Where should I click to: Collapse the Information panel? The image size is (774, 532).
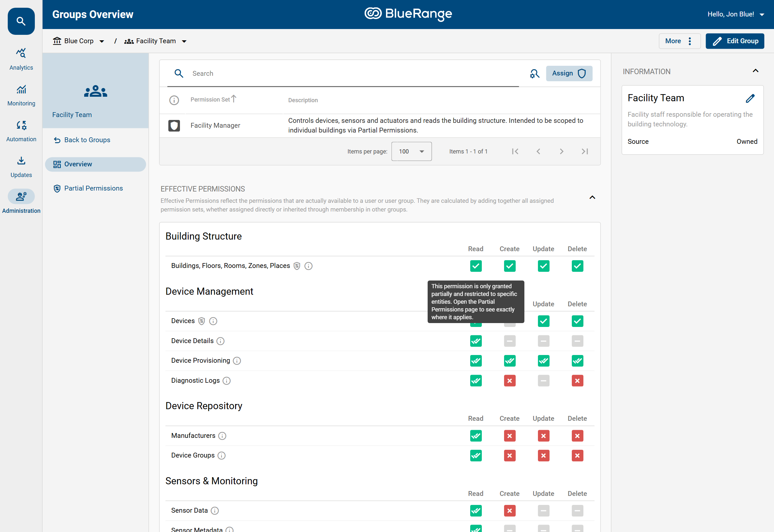[755, 71]
